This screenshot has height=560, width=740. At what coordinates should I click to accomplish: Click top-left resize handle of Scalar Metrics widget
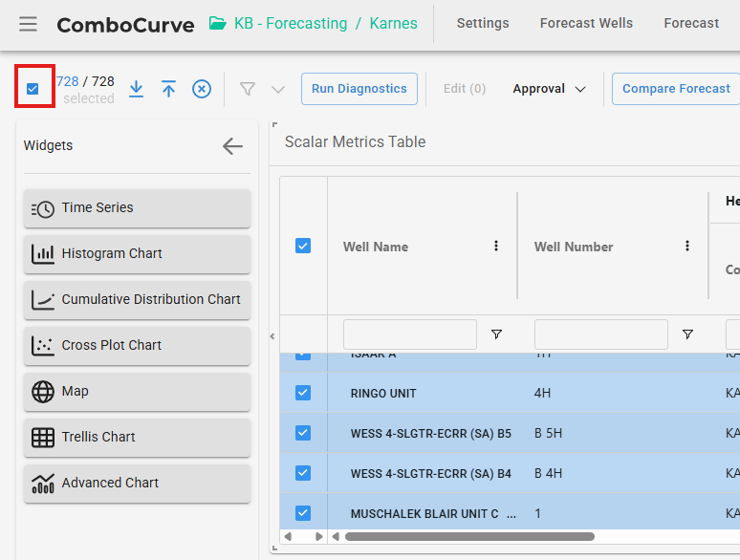274,124
